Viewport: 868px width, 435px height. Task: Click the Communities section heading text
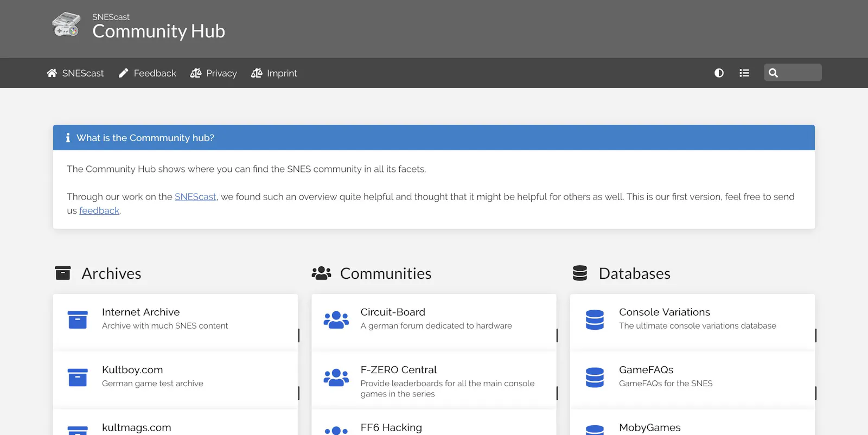click(386, 273)
